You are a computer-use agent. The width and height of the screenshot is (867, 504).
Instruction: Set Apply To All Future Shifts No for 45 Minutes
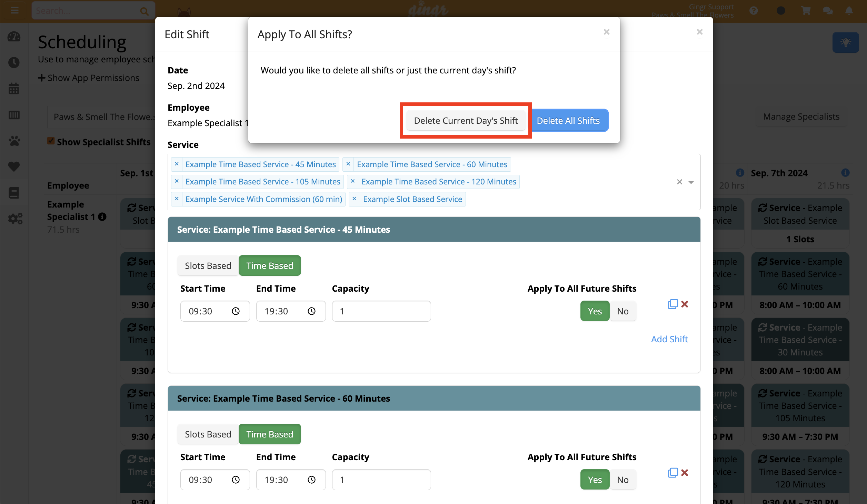[623, 311]
